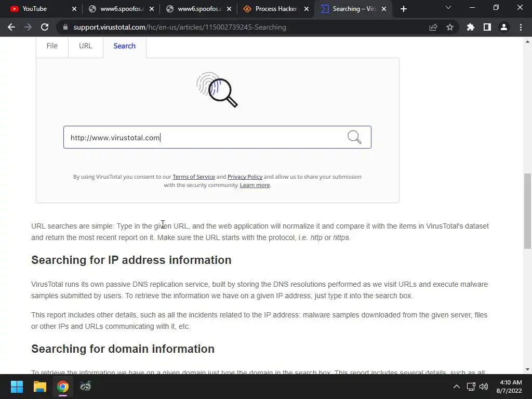Click 'Searching for domain information' heading
The width and height of the screenshot is (532, 399).
[123, 349]
